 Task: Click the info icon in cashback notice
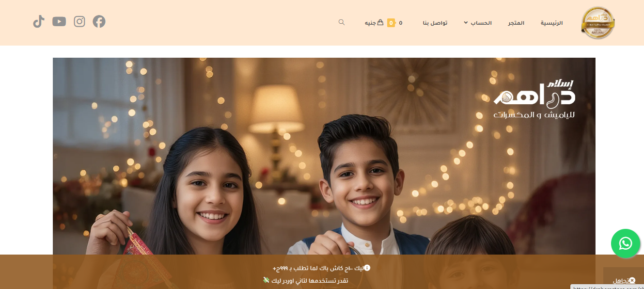point(367,268)
